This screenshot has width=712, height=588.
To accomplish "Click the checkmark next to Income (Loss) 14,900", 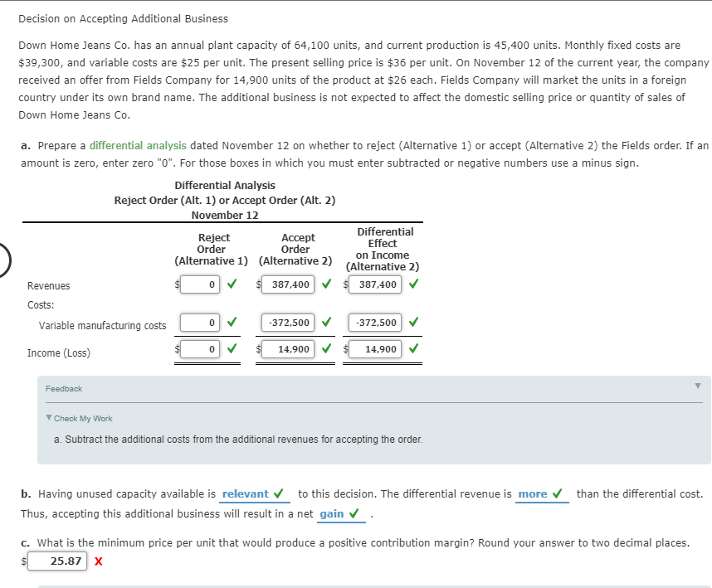I will [x=326, y=348].
